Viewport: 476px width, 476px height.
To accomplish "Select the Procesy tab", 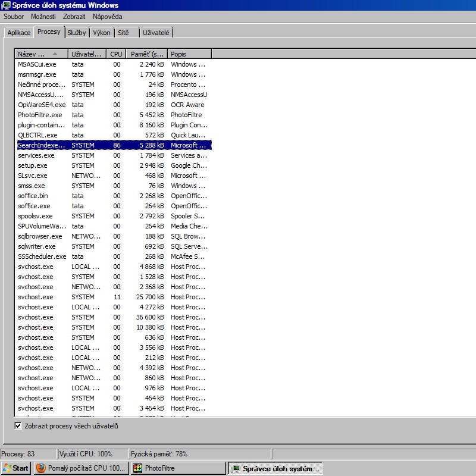I will [49, 32].
